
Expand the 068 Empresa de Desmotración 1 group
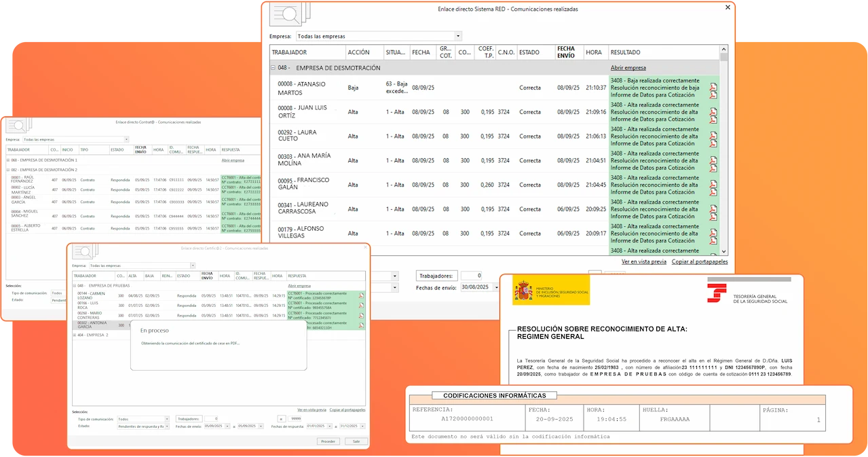(x=7, y=160)
